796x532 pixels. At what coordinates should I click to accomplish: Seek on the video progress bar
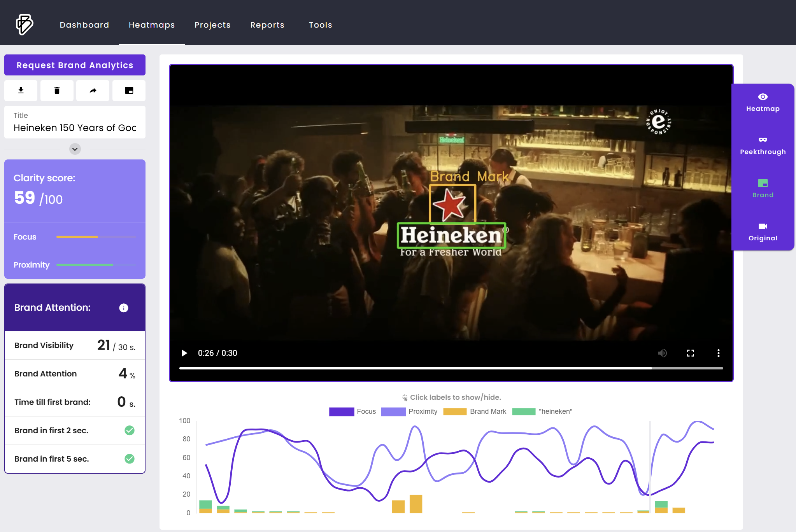(x=451, y=368)
